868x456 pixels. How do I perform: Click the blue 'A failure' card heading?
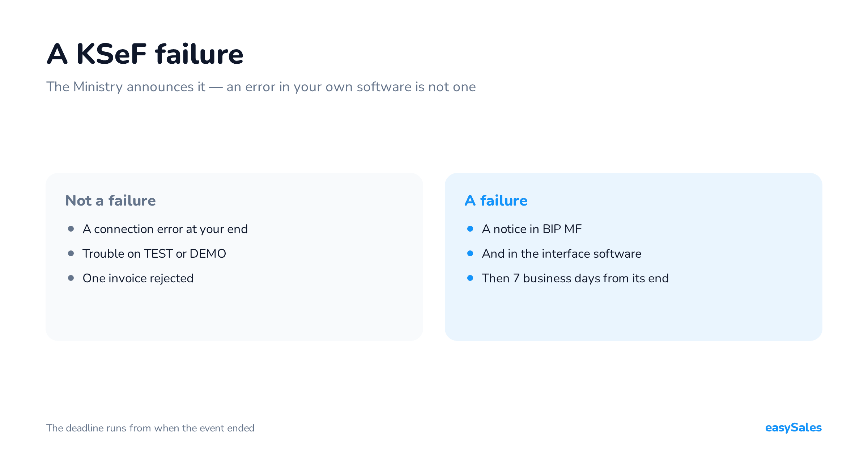(496, 200)
